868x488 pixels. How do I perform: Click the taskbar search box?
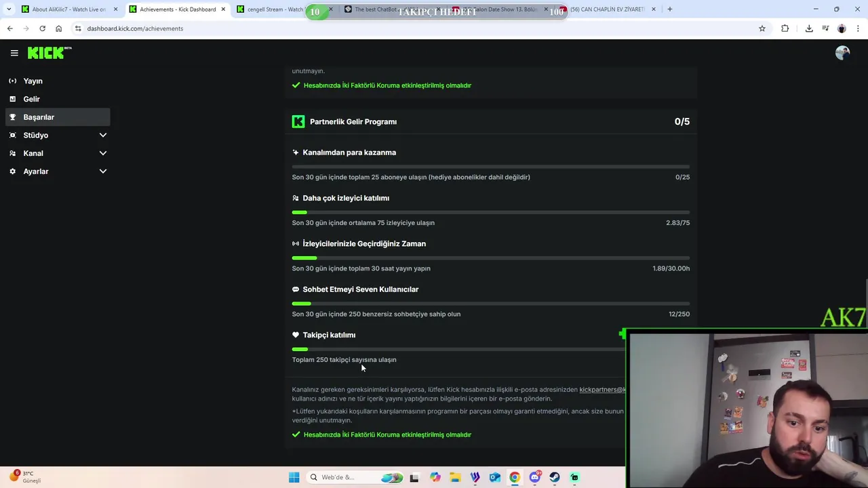point(355,477)
